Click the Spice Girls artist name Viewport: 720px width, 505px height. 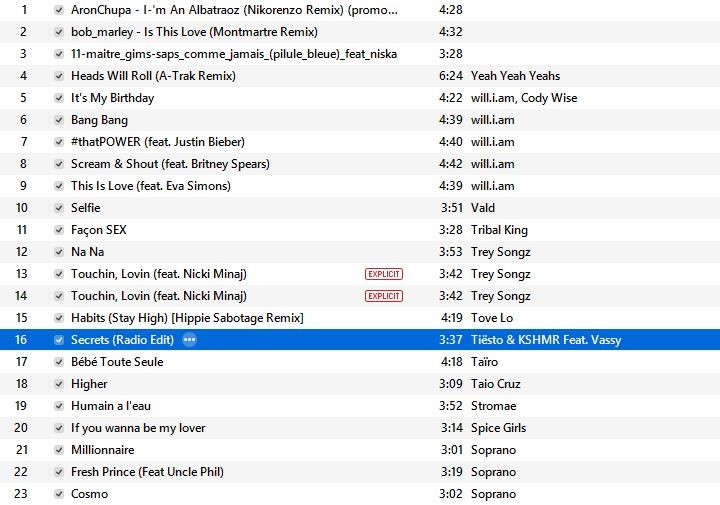click(498, 428)
